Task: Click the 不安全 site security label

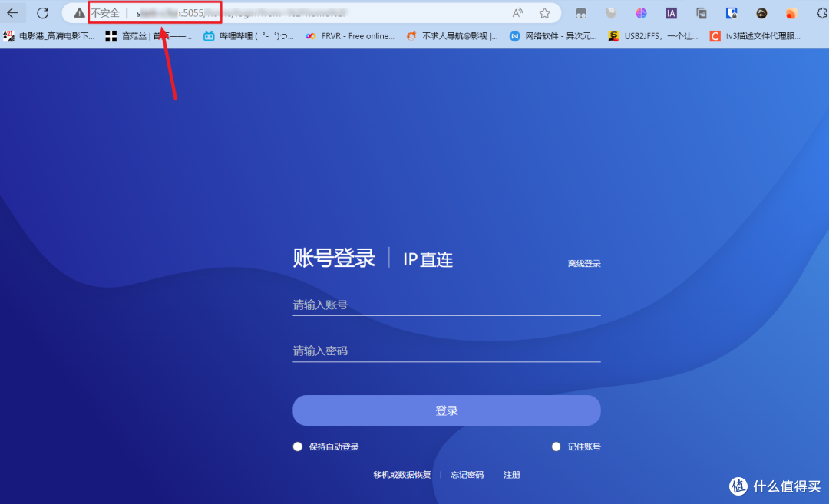Action: [104, 13]
